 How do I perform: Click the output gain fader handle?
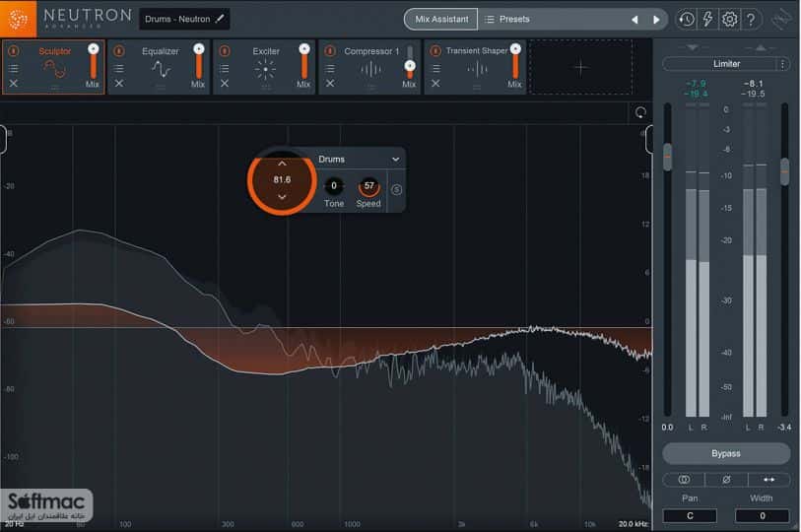(x=785, y=171)
